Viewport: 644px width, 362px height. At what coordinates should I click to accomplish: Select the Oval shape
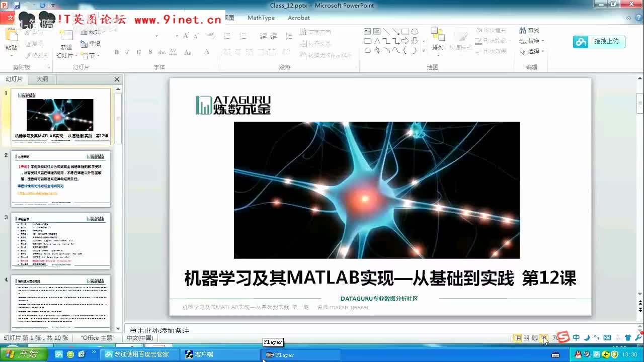click(x=415, y=31)
